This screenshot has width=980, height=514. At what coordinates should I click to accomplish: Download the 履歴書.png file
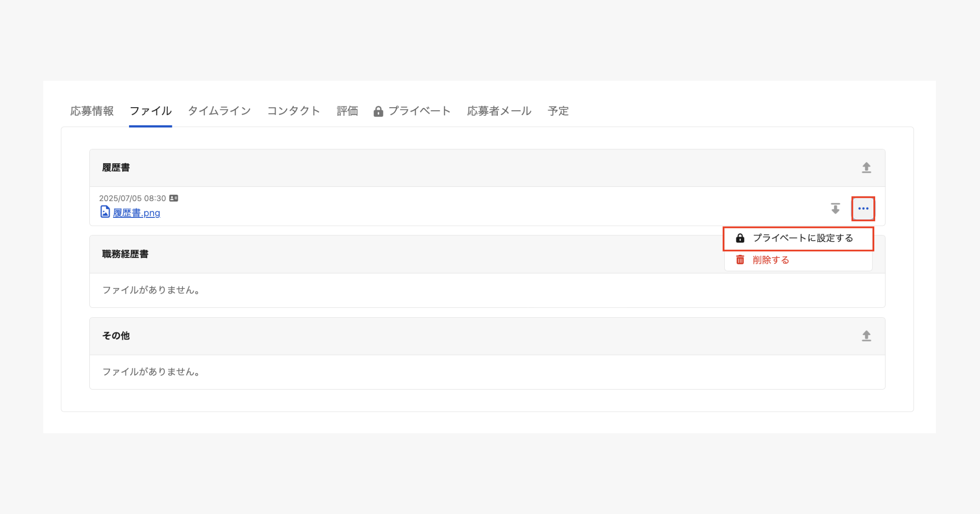click(835, 208)
